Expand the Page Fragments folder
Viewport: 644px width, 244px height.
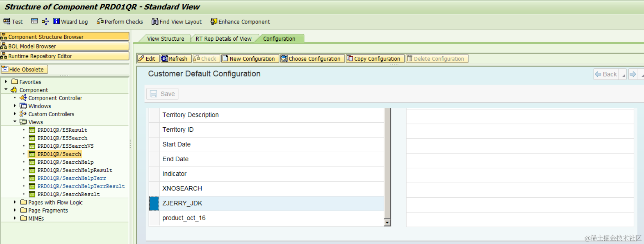(x=15, y=210)
